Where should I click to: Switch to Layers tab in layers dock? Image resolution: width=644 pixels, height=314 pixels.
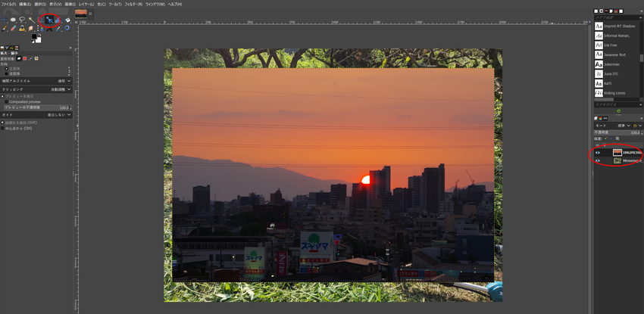[596, 119]
